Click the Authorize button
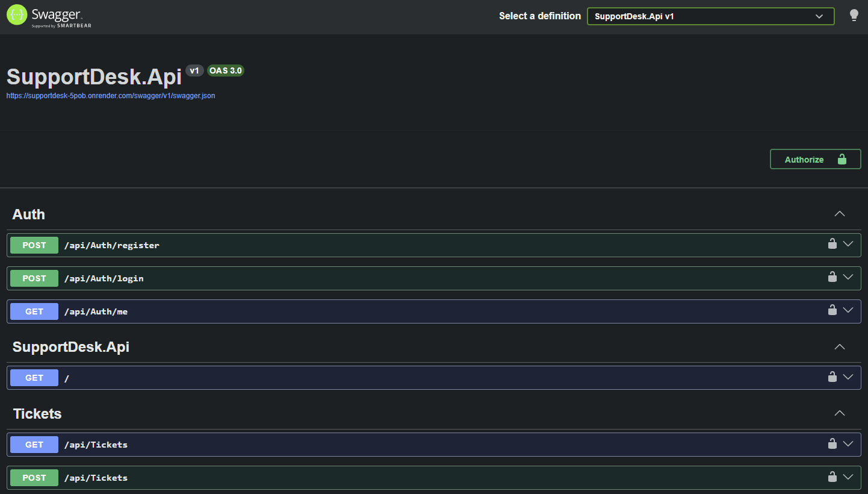Image resolution: width=868 pixels, height=494 pixels. (x=815, y=159)
